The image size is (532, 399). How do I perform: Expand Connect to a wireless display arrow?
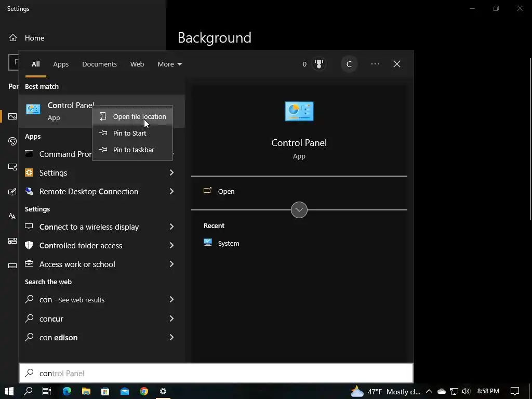click(171, 227)
